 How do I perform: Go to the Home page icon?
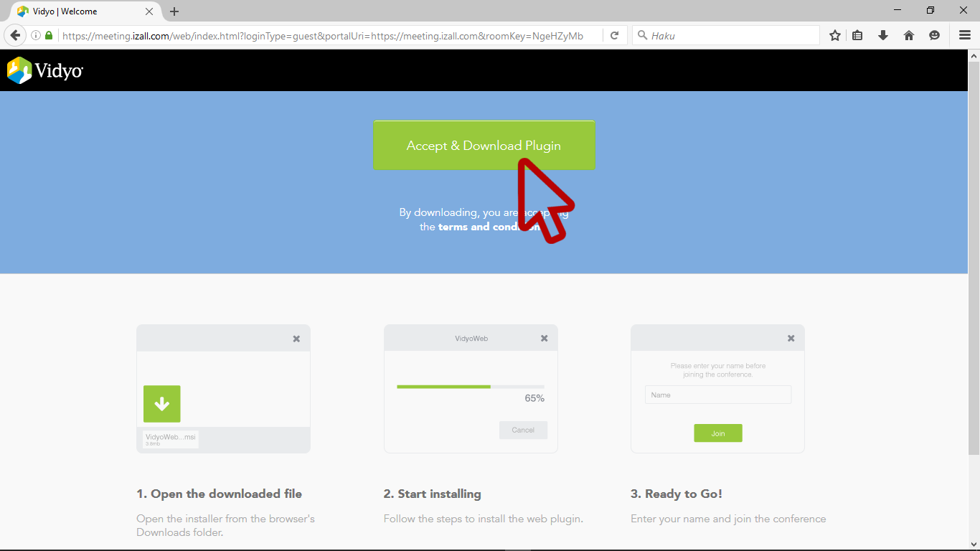[x=909, y=35]
